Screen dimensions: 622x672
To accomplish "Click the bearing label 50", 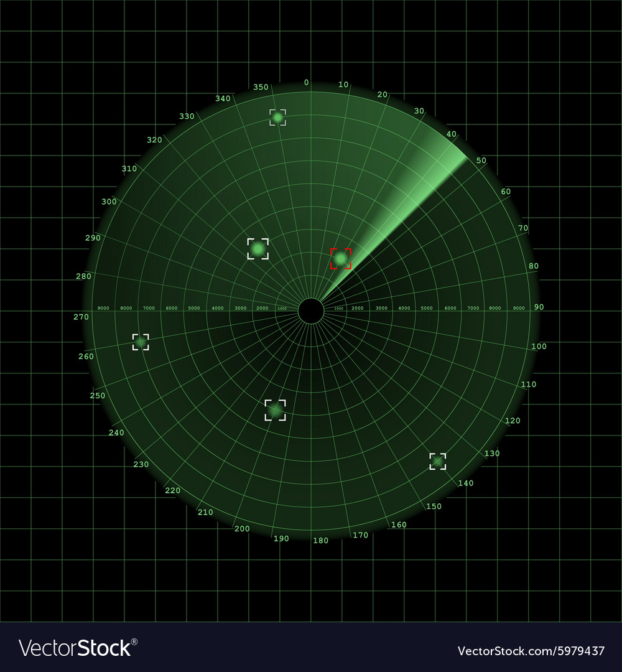I will click(x=481, y=161).
